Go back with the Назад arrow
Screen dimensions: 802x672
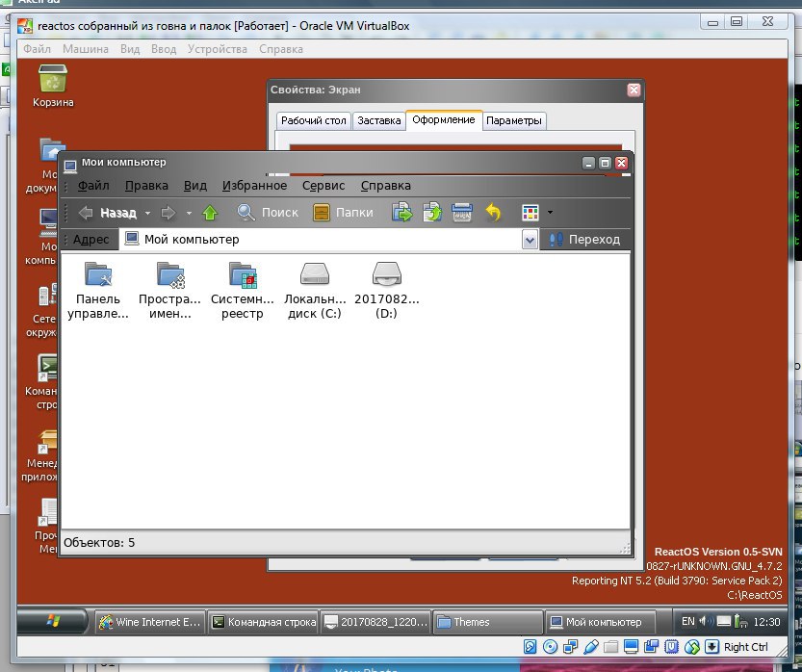[x=108, y=212]
